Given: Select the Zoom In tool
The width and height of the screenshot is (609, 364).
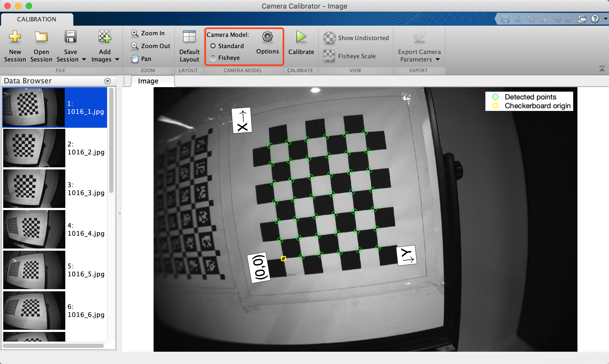Looking at the screenshot, I should [x=148, y=33].
